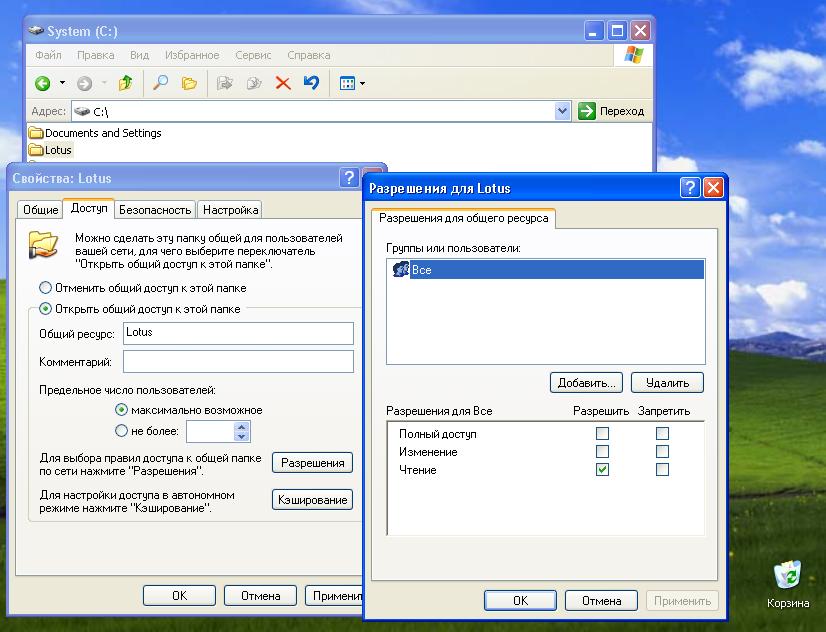Open the Сервис menu
826x632 pixels.
[x=253, y=55]
